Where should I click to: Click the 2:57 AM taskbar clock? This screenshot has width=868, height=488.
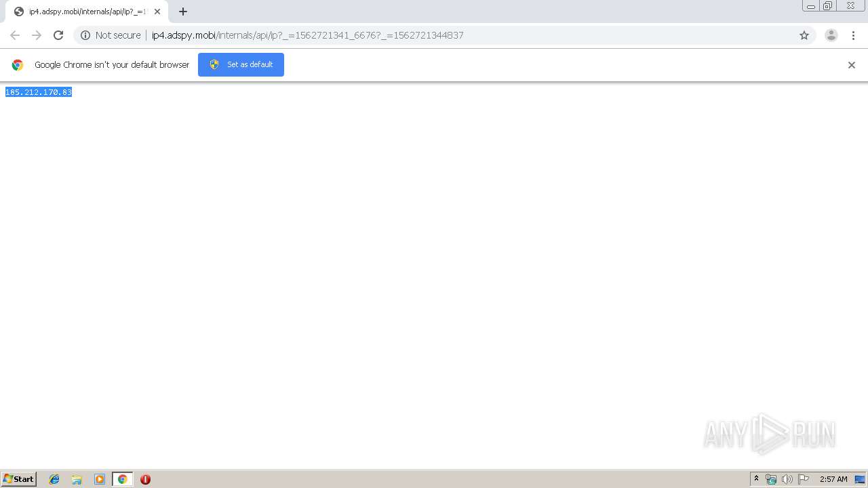833,479
